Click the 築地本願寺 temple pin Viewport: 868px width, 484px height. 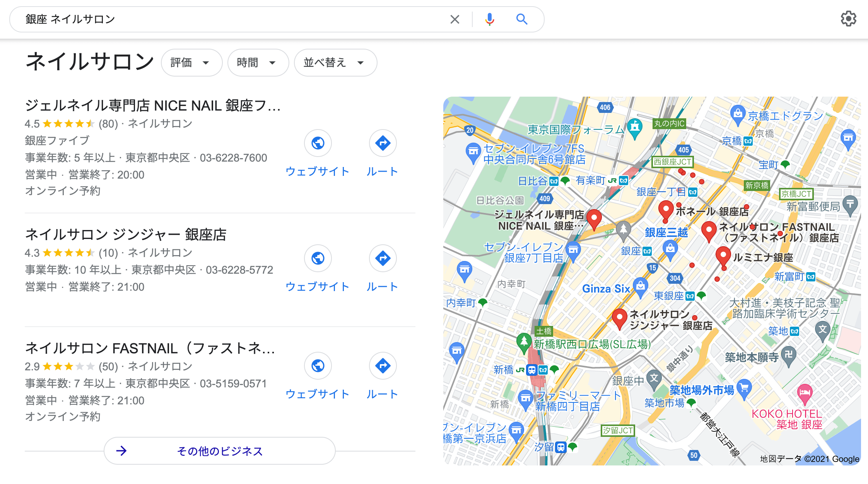pos(788,356)
